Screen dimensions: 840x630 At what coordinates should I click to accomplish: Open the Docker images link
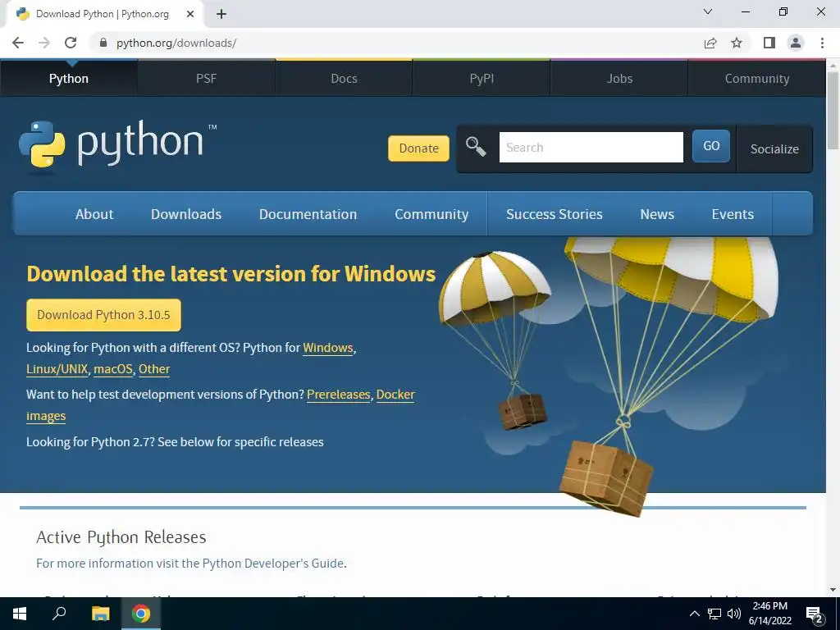[x=395, y=395]
